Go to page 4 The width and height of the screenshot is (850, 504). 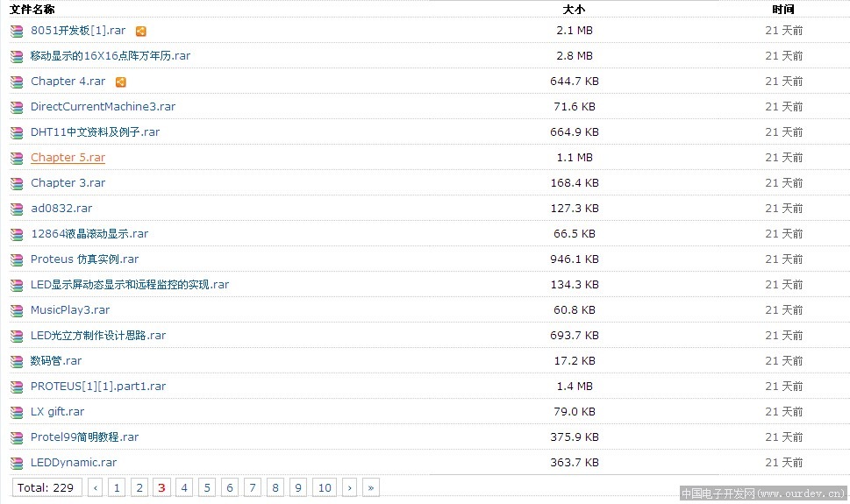coord(184,487)
